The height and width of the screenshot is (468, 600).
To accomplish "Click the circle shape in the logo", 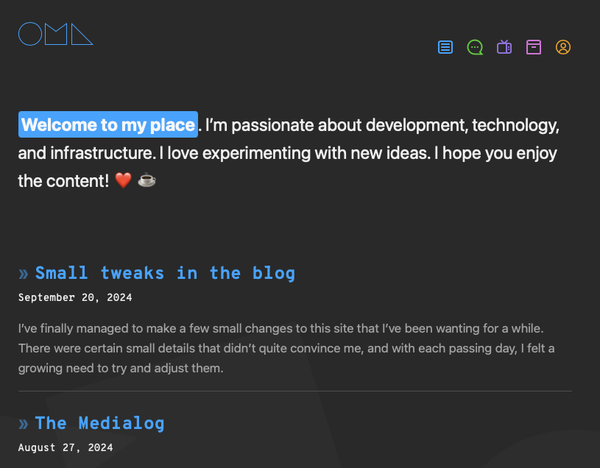I will pyautogui.click(x=30, y=34).
